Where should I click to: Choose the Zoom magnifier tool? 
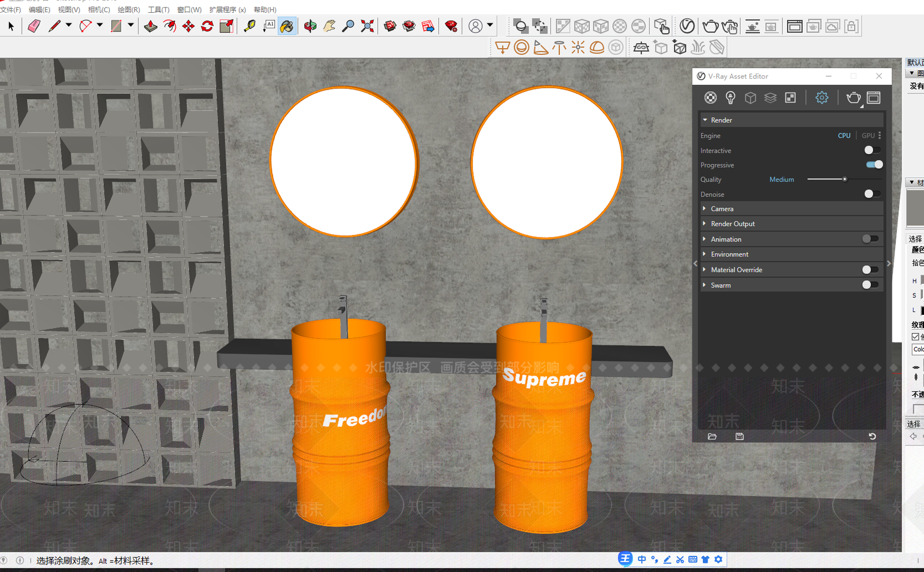348,26
